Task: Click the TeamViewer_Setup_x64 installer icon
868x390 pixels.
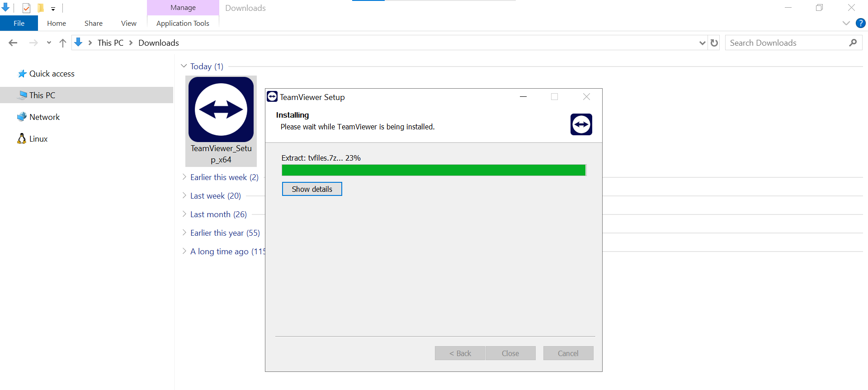Action: click(221, 110)
